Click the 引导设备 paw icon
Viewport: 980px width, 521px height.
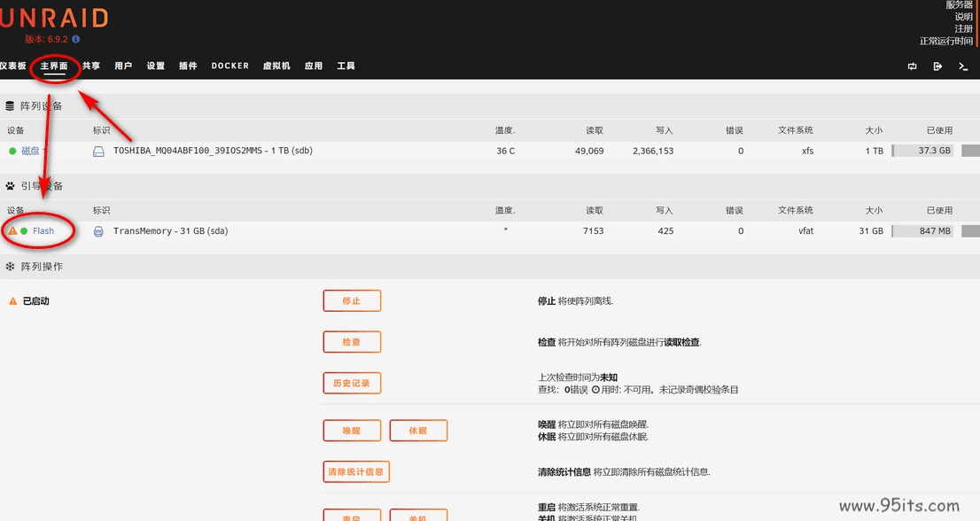click(10, 186)
